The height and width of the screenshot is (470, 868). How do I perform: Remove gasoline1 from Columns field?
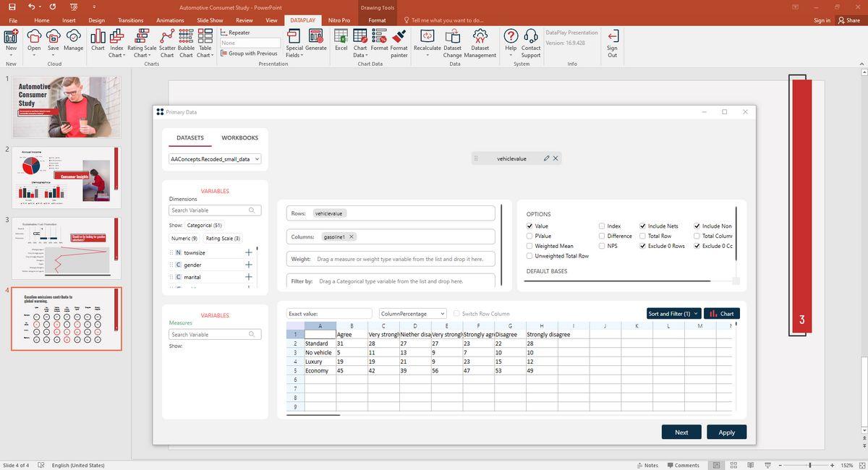[352, 236]
